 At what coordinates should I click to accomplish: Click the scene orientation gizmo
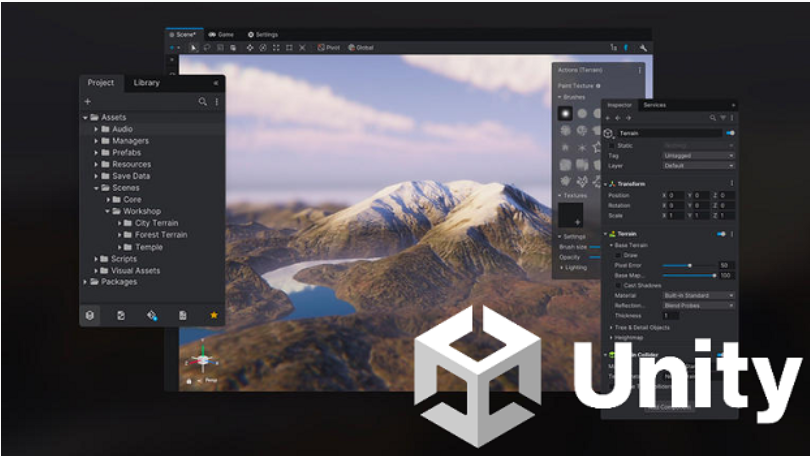point(202,359)
